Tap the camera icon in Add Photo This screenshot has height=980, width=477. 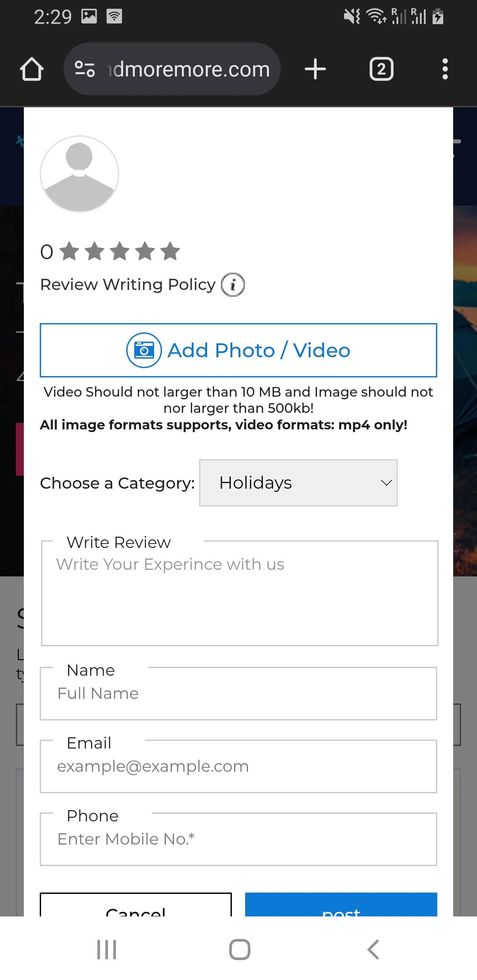point(144,350)
